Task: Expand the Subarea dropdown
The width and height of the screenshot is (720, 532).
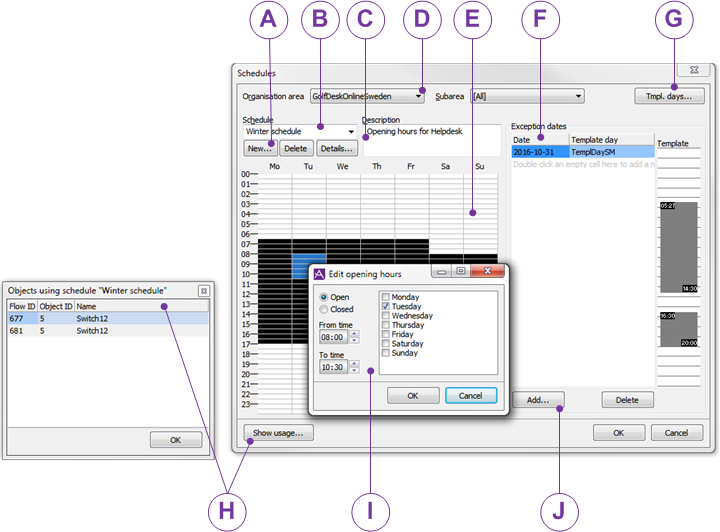Action: pyautogui.click(x=578, y=97)
